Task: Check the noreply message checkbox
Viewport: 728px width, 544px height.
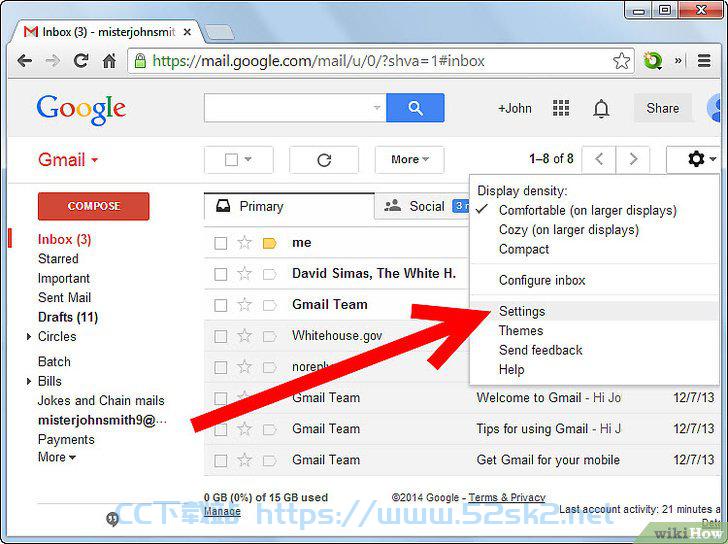Action: tap(221, 368)
